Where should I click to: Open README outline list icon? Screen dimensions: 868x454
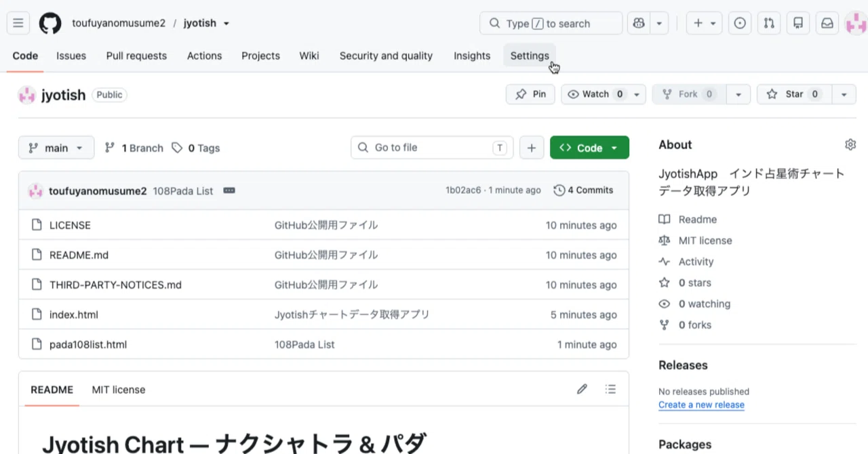click(x=611, y=389)
